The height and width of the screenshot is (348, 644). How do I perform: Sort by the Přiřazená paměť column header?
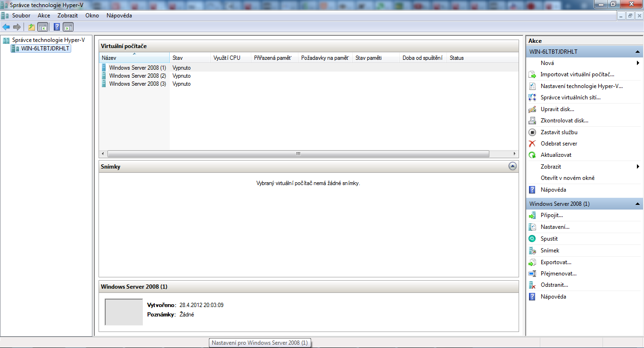click(274, 58)
